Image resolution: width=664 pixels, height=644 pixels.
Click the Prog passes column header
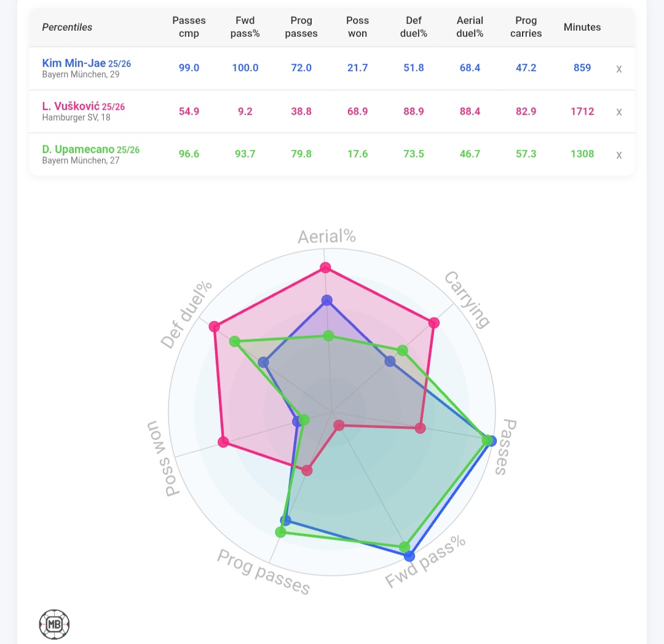(301, 27)
